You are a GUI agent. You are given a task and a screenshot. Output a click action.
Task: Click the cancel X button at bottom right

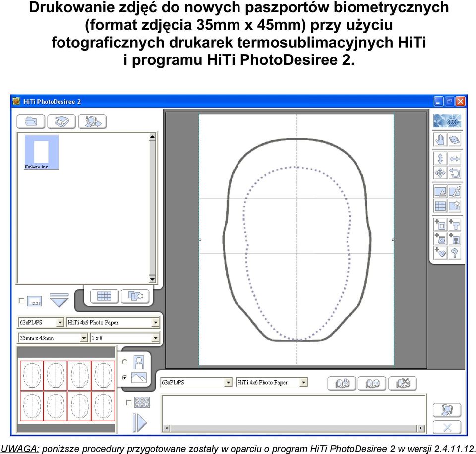click(x=447, y=427)
